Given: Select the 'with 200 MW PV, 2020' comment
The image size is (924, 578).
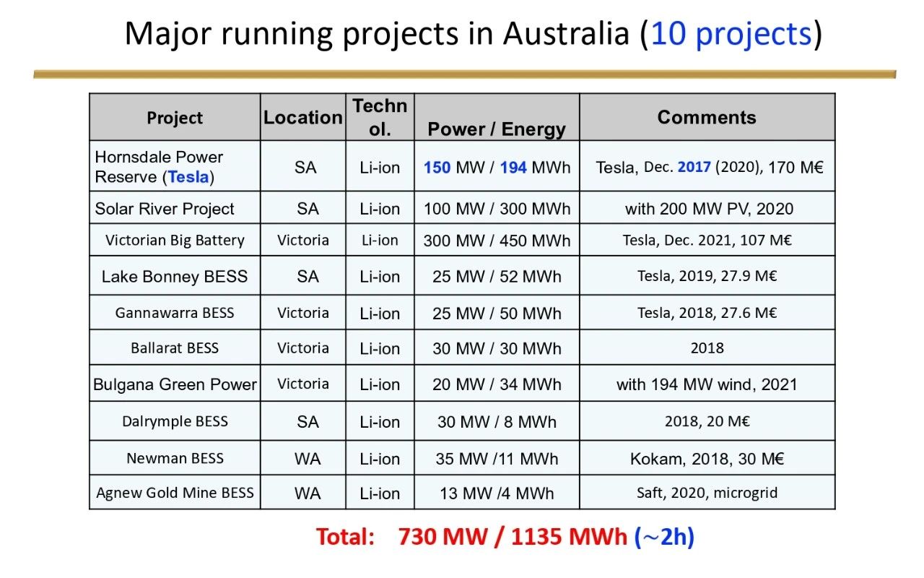Looking at the screenshot, I should pos(709,209).
